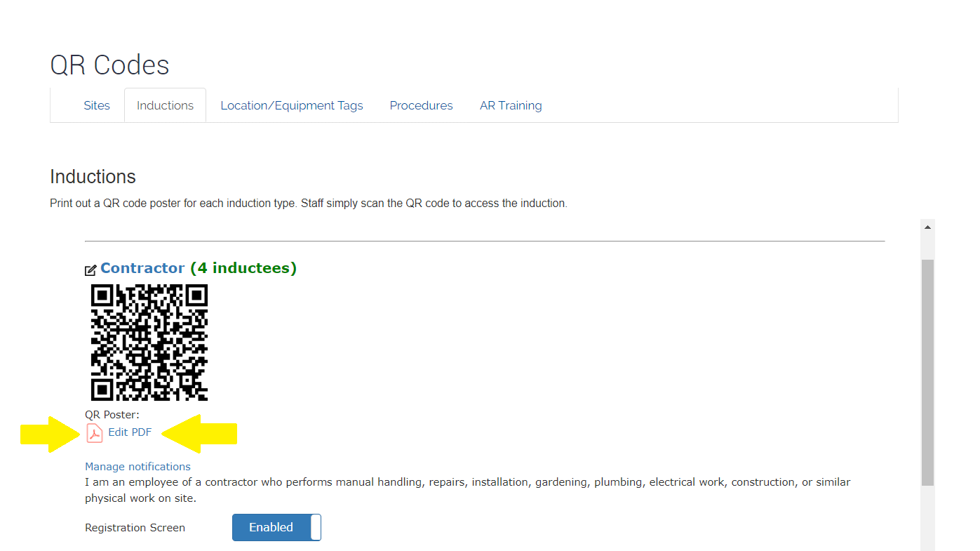Open the Procedures tab
Screen dimensions: 980x551
click(x=421, y=105)
